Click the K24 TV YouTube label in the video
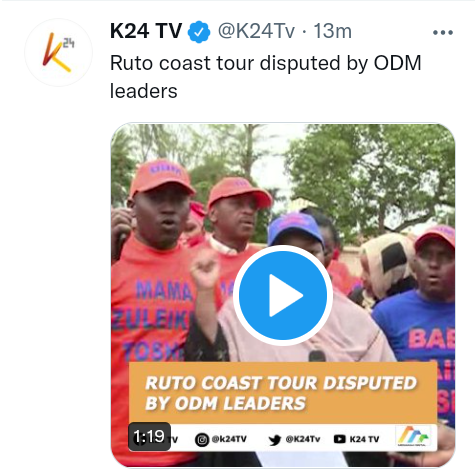This screenshot has width=475, height=474. tap(364, 439)
